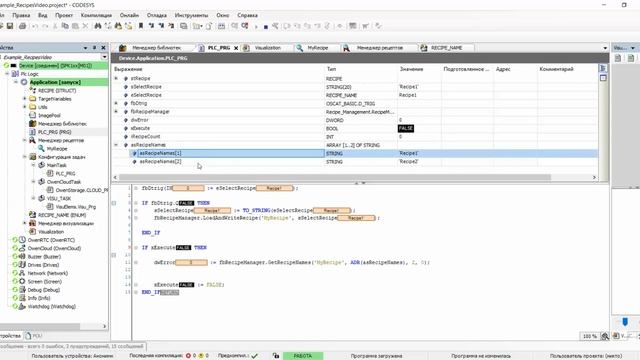Expand the fbRecipeManager variable row

point(116,111)
